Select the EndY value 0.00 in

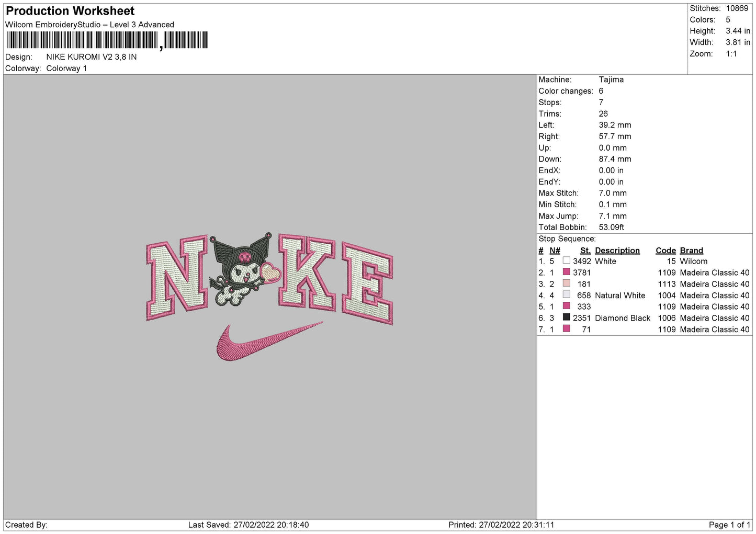click(611, 182)
